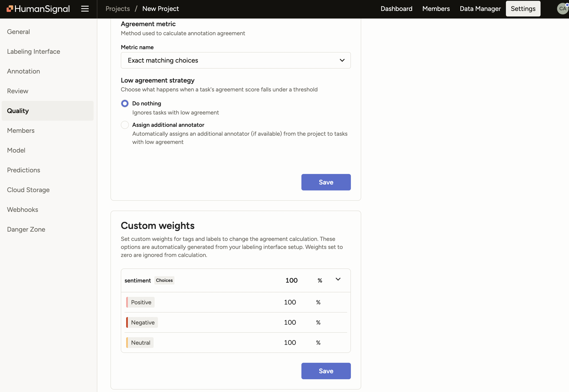Image resolution: width=569 pixels, height=392 pixels.
Task: Save the agreement metric settings
Action: (326, 182)
